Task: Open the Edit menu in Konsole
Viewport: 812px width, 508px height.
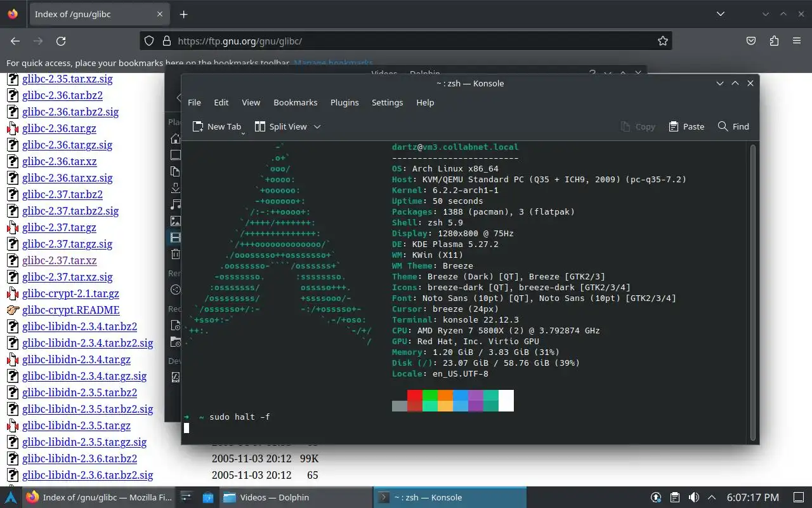Action: point(221,102)
